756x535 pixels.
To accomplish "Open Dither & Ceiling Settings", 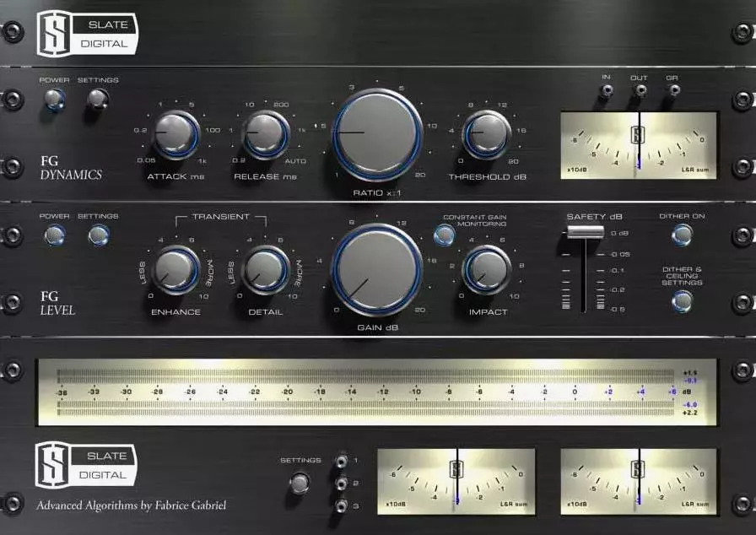I will [682, 300].
